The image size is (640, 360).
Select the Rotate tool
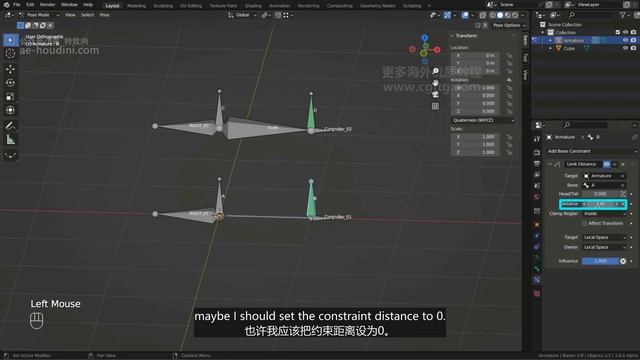[11, 83]
